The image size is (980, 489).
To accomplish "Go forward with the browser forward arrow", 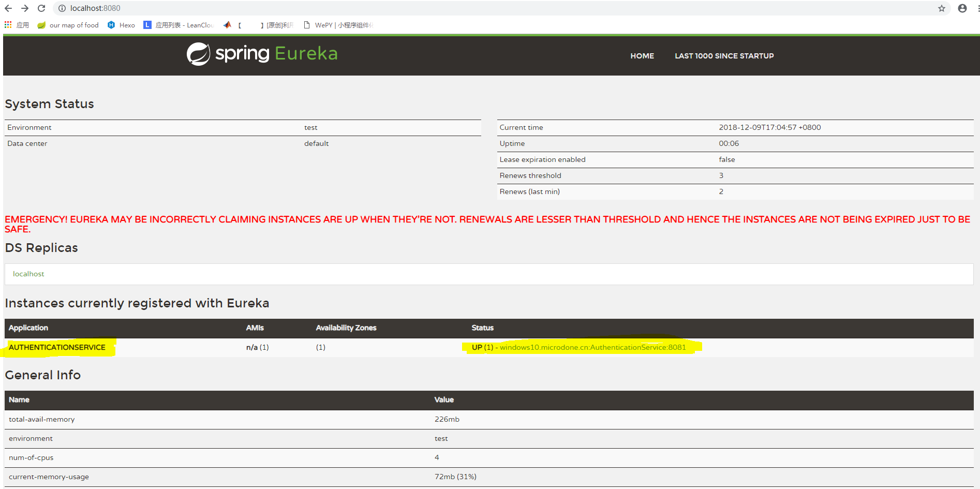I will 25,8.
